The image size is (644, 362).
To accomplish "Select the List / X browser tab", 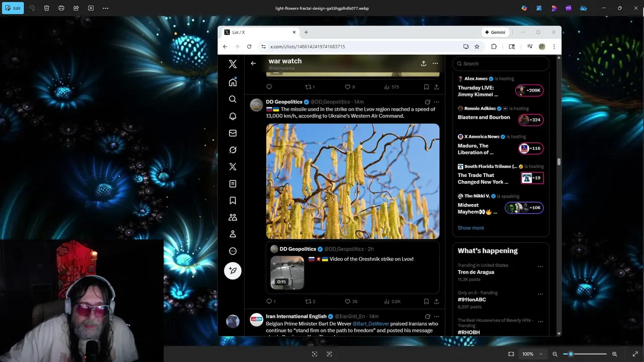I will [260, 32].
